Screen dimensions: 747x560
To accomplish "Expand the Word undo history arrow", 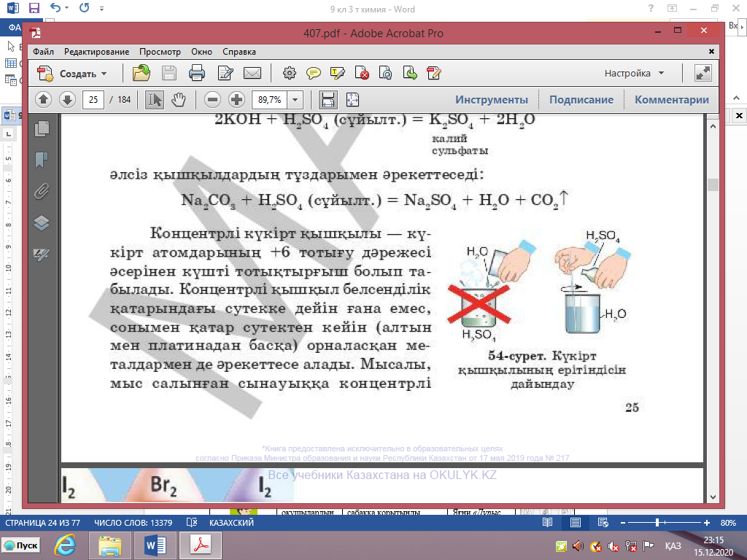I will pyautogui.click(x=66, y=8).
